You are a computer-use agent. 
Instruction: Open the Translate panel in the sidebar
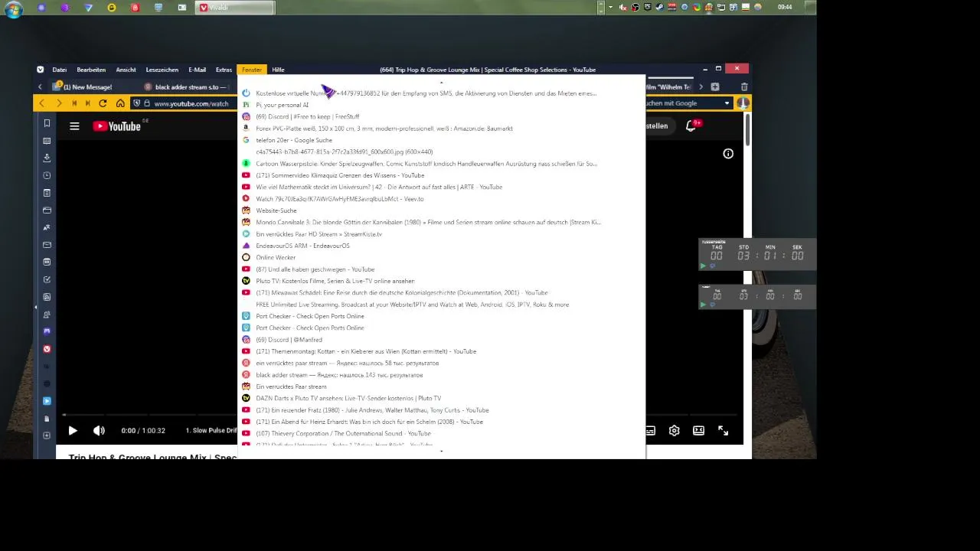tap(47, 227)
